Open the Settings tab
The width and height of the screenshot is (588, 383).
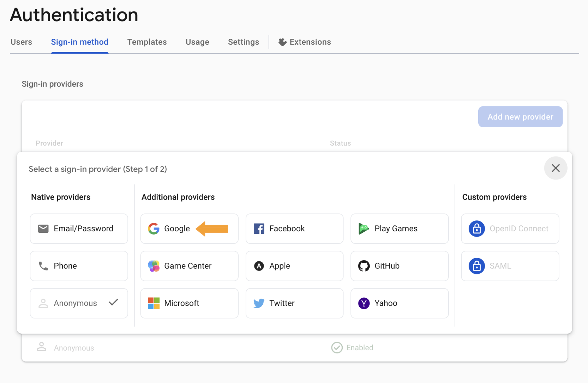pyautogui.click(x=244, y=42)
